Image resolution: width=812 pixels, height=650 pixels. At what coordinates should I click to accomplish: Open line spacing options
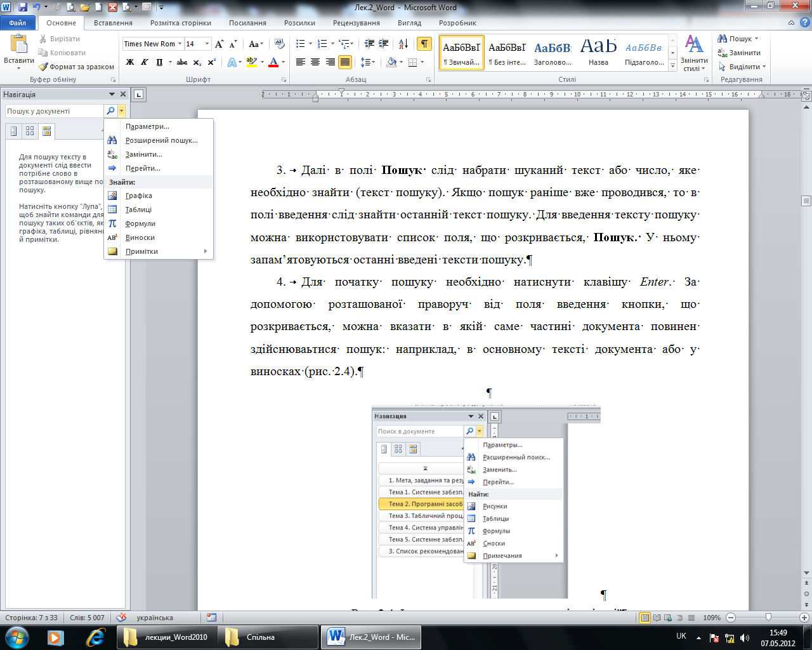coord(367,62)
